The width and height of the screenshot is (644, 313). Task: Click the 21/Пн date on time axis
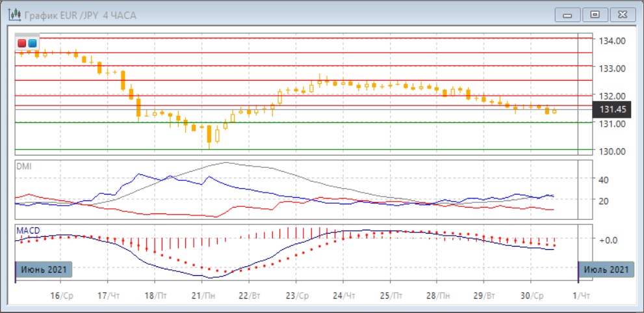(x=201, y=295)
